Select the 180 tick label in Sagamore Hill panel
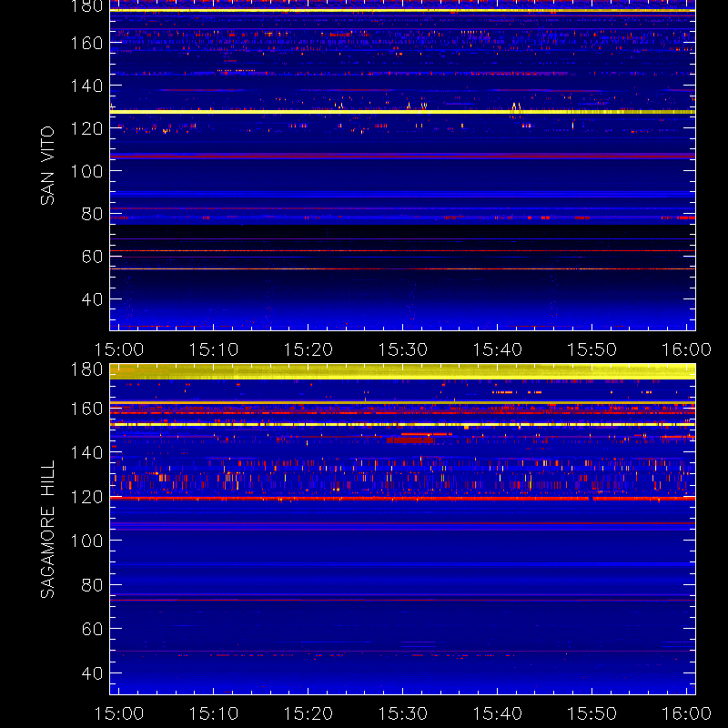 pos(86,369)
